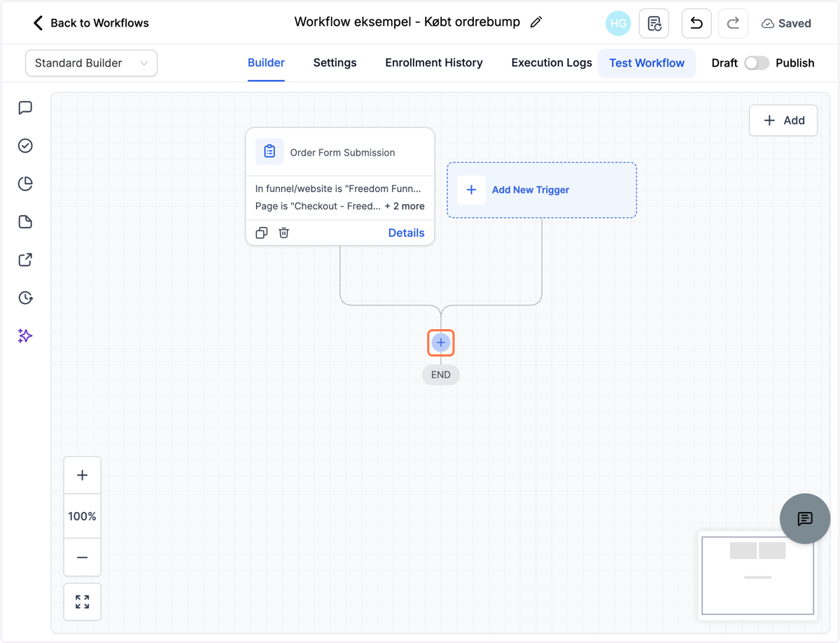Click the canvas minimap

758,576
